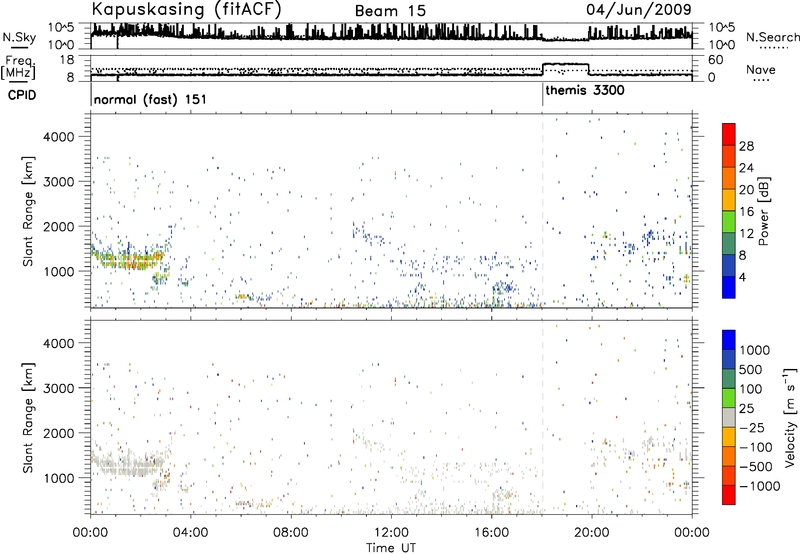800x554 pixels.
Task: Select the 'Time UT' axis title
Action: pyautogui.click(x=391, y=548)
